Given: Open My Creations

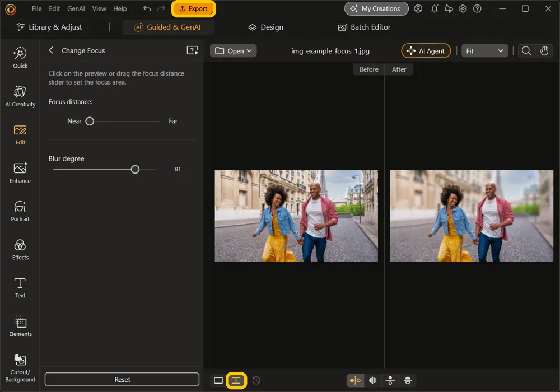Looking at the screenshot, I should point(376,8).
